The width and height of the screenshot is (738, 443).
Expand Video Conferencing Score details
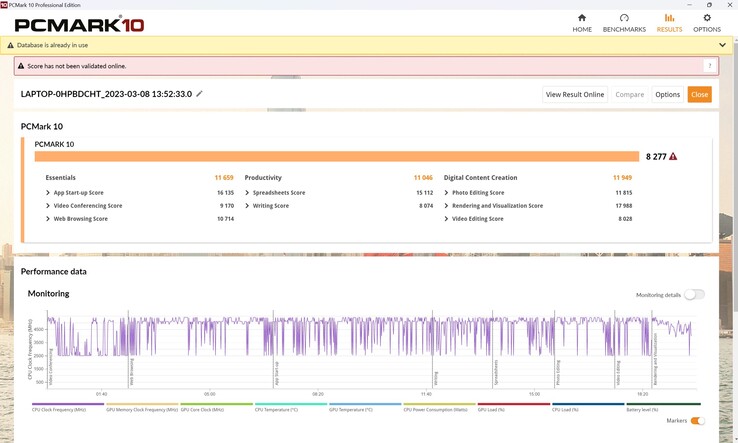click(48, 206)
